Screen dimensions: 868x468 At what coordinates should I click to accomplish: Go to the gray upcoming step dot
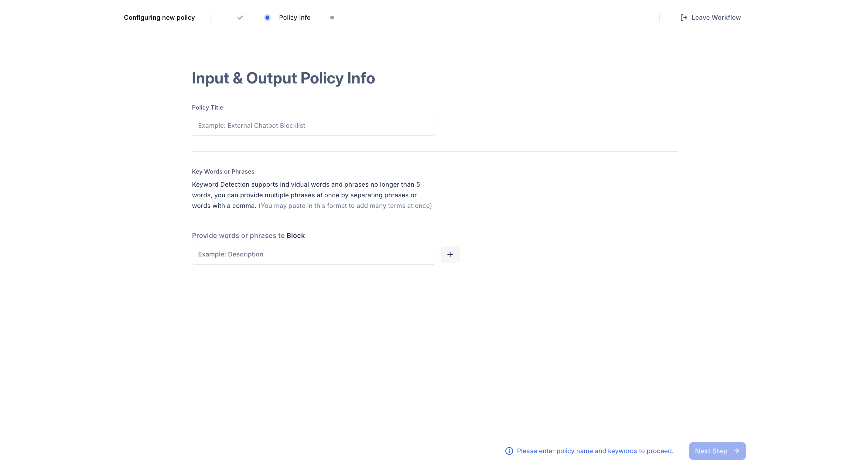tap(332, 18)
